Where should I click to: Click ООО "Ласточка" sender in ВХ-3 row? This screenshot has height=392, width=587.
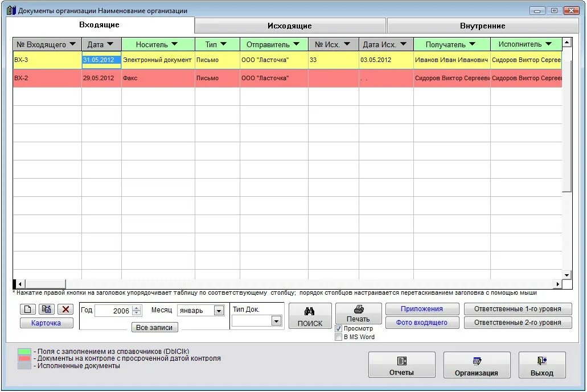274,60
